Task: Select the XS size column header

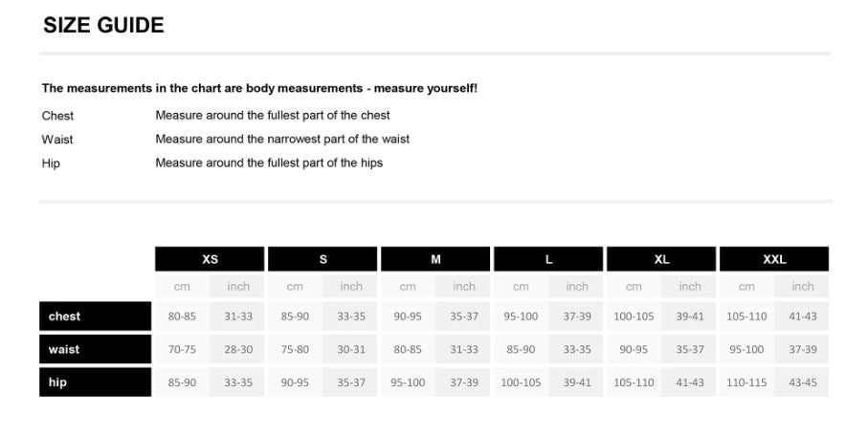Action: click(x=210, y=259)
